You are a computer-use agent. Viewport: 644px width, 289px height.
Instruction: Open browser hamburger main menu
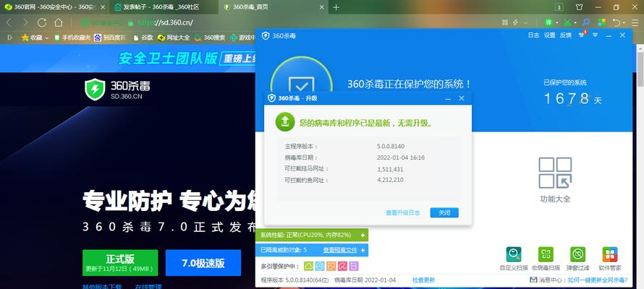point(635,22)
